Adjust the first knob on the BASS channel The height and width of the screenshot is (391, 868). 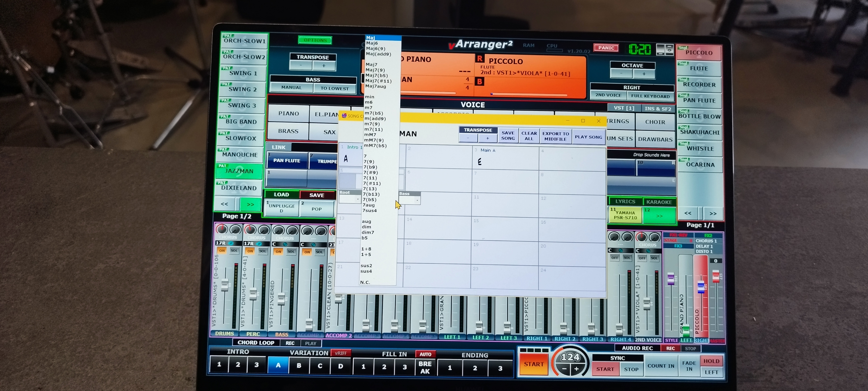click(x=278, y=230)
